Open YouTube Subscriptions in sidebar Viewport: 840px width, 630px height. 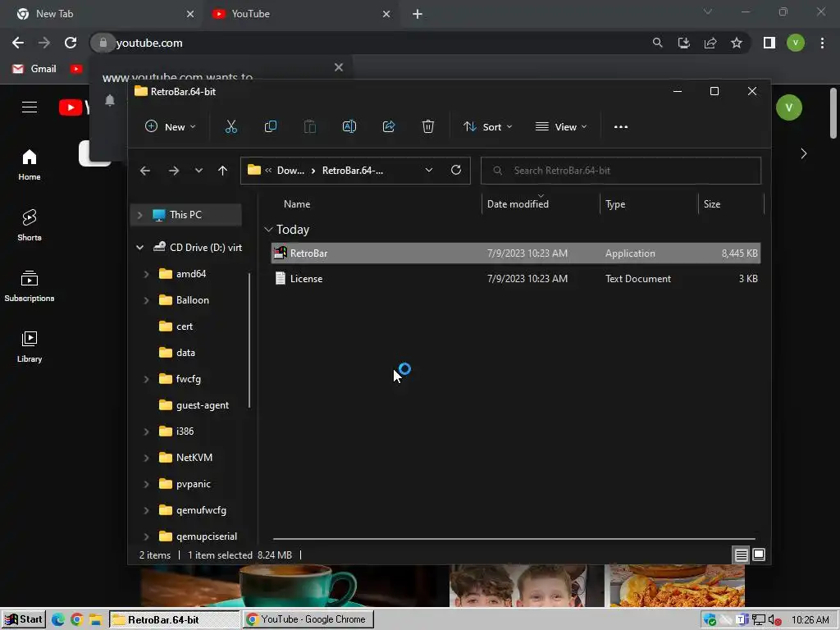click(30, 285)
